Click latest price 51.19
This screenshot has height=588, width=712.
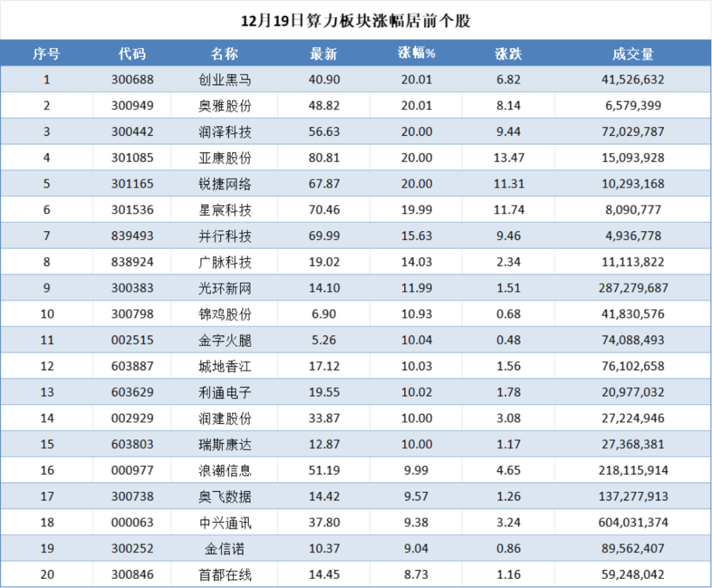pos(324,471)
